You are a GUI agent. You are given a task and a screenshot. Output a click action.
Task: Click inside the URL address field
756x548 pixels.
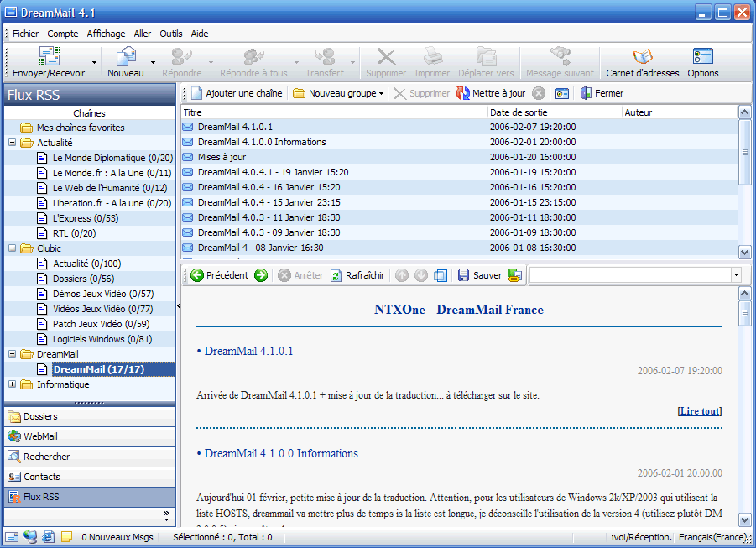pyautogui.click(x=629, y=275)
